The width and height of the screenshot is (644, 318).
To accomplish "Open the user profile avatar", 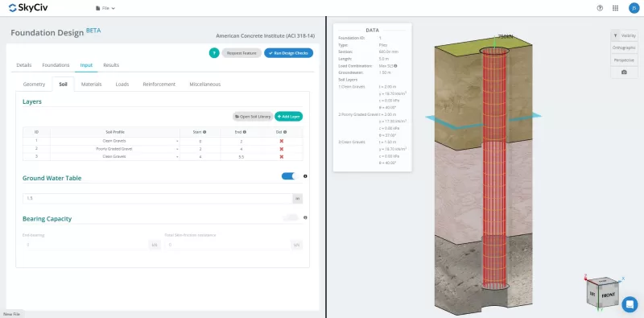I will [634, 8].
